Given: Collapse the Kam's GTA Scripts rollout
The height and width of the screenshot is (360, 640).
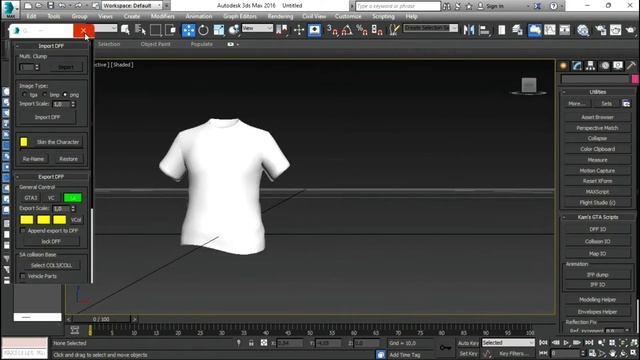Looking at the screenshot, I should 597,217.
